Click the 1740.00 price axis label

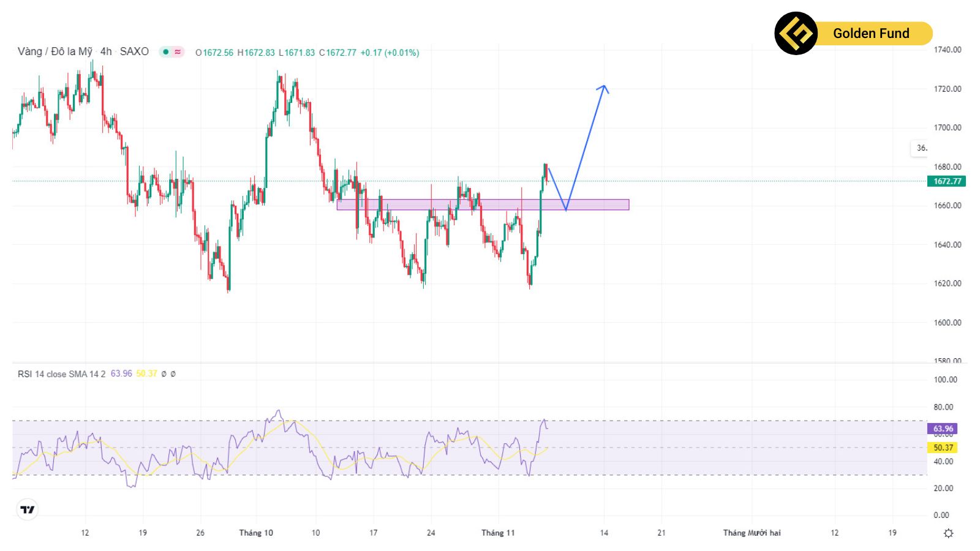[x=948, y=50]
